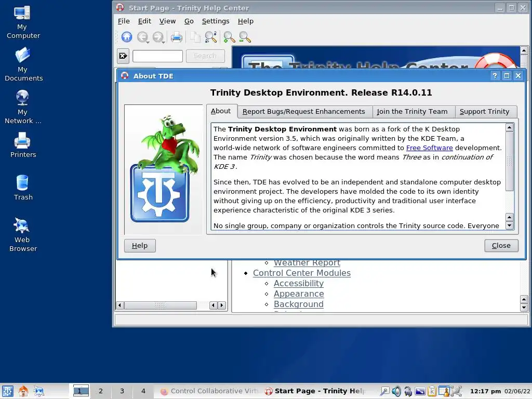Click the volume speaker tray icon
Screen dimensions: 532x399
396,391
